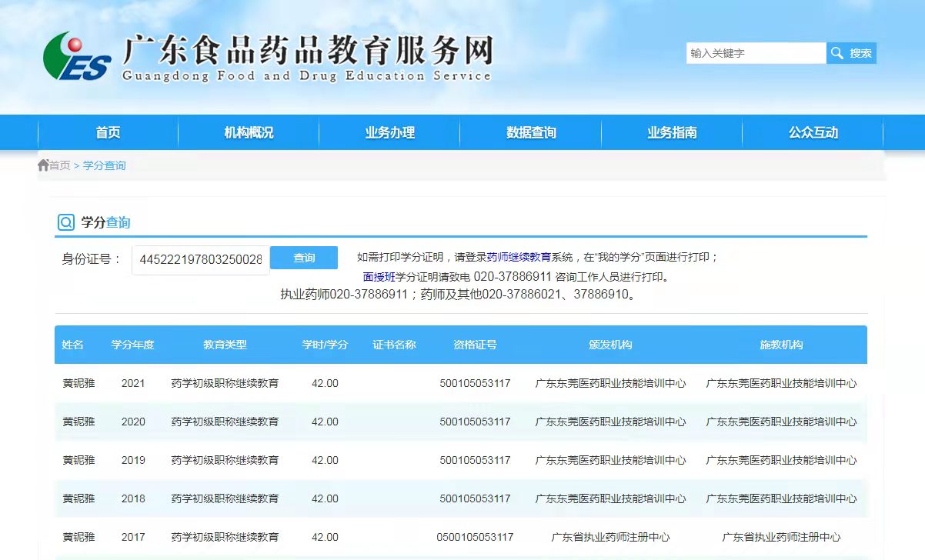Click certificate number 500105053117 in 2021 row
This screenshot has height=560, width=925.
pyautogui.click(x=475, y=383)
